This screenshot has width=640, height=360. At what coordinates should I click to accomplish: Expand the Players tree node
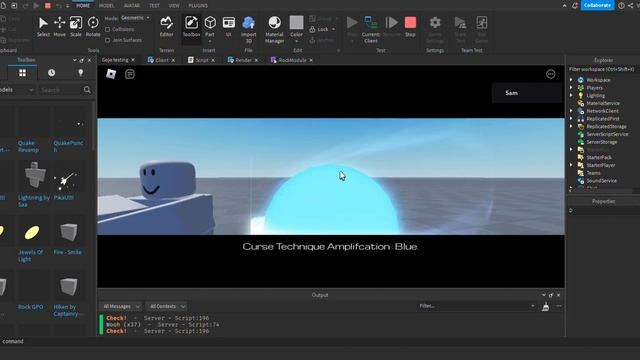tap(571, 87)
